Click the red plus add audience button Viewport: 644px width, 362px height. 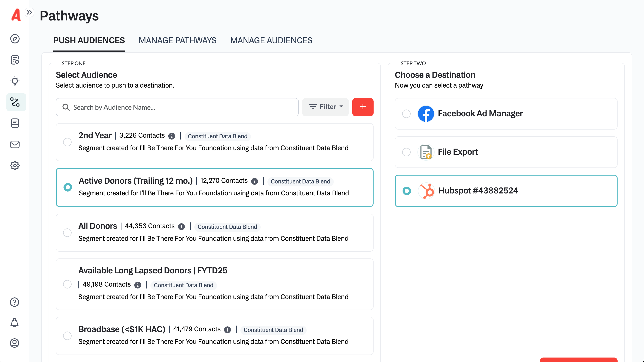(362, 107)
